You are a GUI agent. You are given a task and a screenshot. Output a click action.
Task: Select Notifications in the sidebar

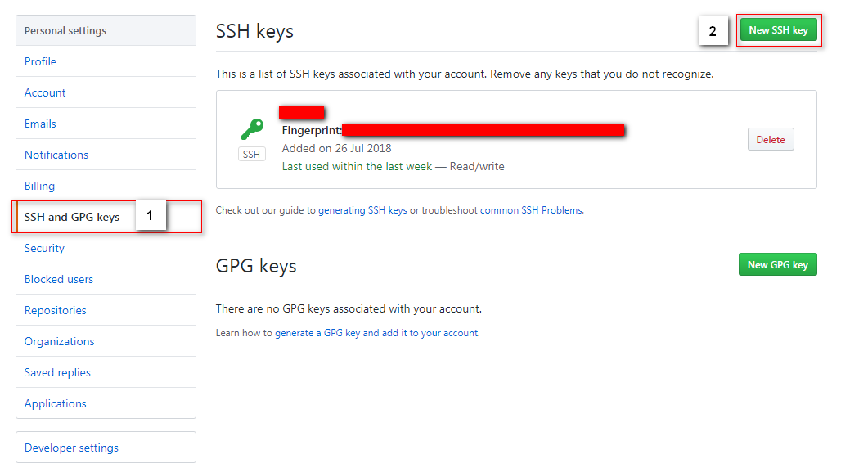56,155
